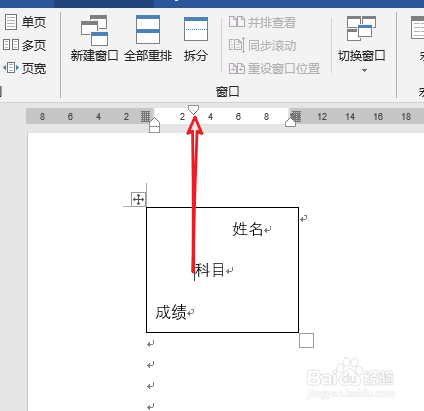Select One Page (单页) view
Viewport: 424px width, 411px height.
(x=25, y=22)
